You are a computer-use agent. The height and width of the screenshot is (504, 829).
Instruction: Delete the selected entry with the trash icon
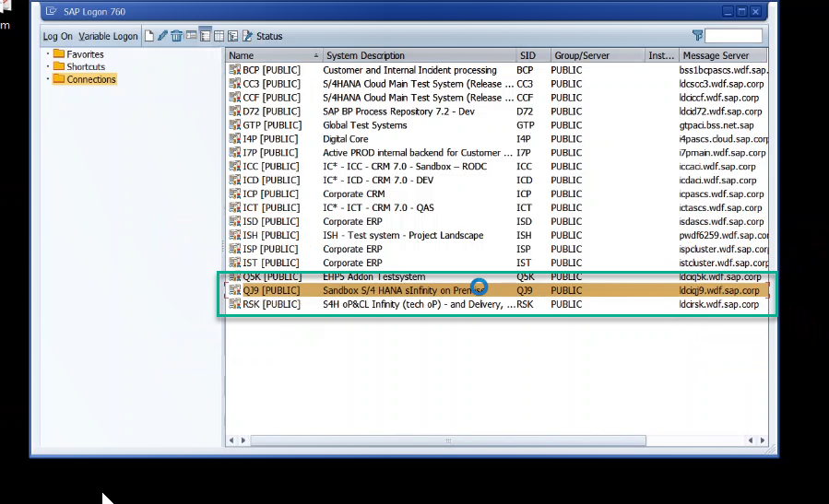click(x=176, y=36)
